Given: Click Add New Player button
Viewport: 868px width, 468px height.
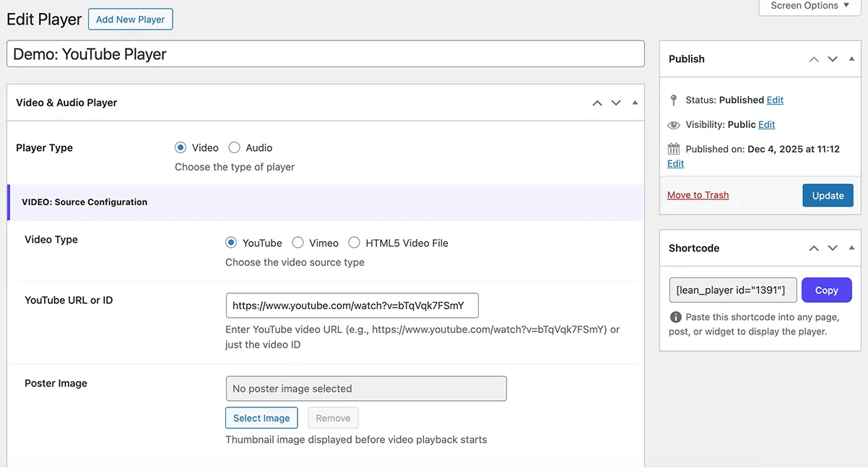Looking at the screenshot, I should (131, 19).
